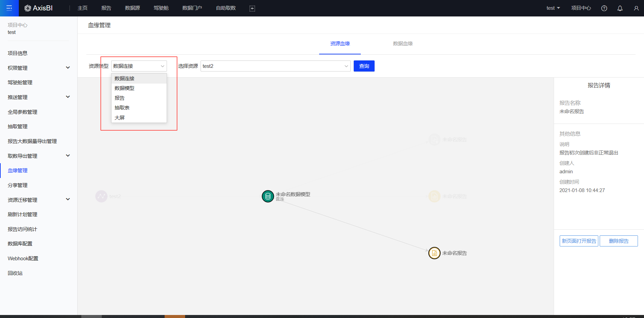The image size is (644, 318).
Task: Open Webhook配置 in the sidebar
Action: click(x=23, y=258)
